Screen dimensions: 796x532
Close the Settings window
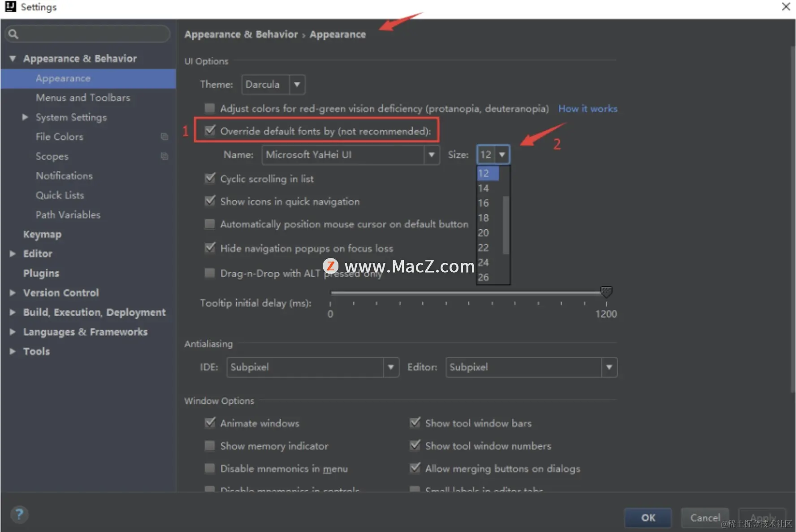tap(786, 7)
